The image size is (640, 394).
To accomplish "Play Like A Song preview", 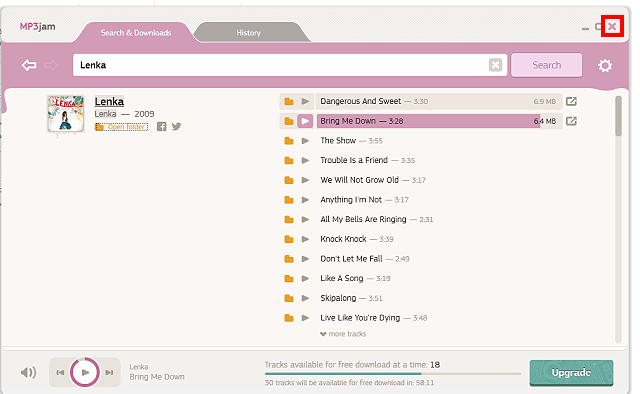I will coord(305,278).
